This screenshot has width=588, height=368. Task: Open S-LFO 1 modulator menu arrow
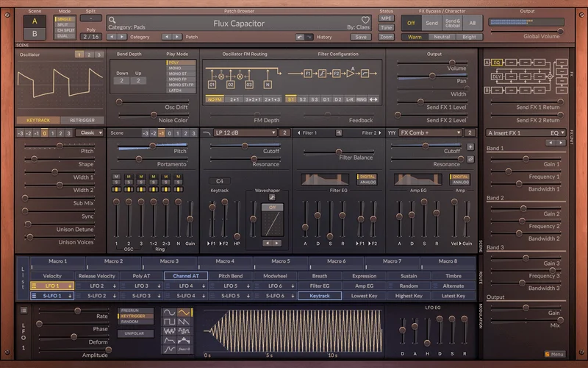pyautogui.click(x=70, y=296)
